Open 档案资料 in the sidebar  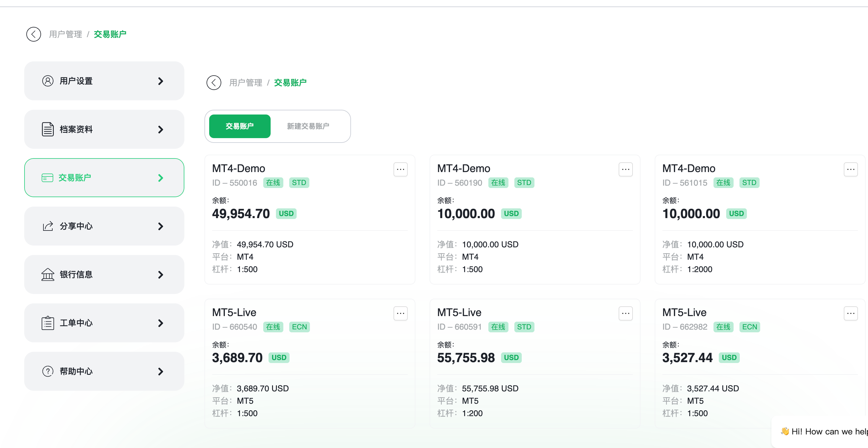pos(104,129)
